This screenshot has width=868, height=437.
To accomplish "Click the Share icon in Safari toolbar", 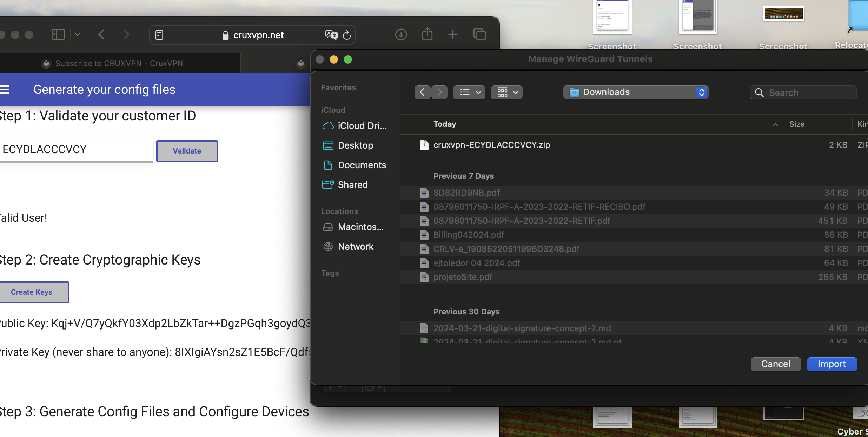I will pyautogui.click(x=427, y=34).
